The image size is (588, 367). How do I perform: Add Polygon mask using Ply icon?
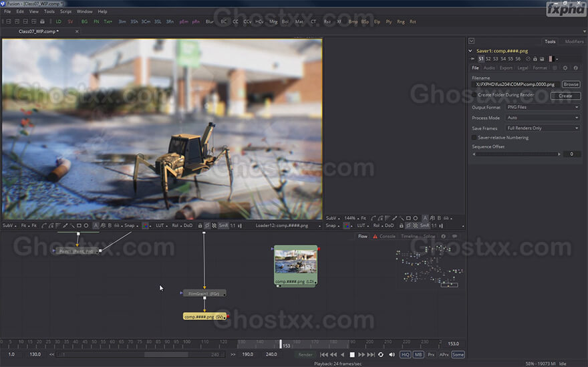[389, 22]
